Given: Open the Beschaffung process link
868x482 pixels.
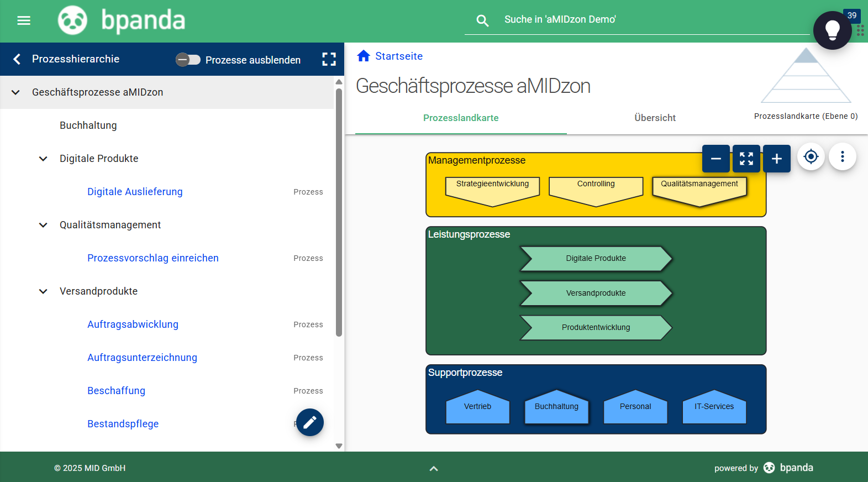Looking at the screenshot, I should pyautogui.click(x=116, y=391).
